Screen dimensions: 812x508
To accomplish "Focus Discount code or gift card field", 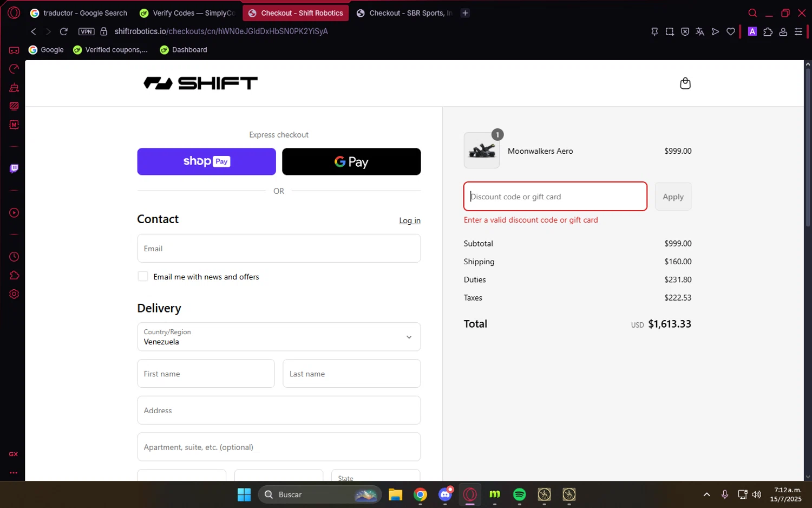I will coord(555,196).
